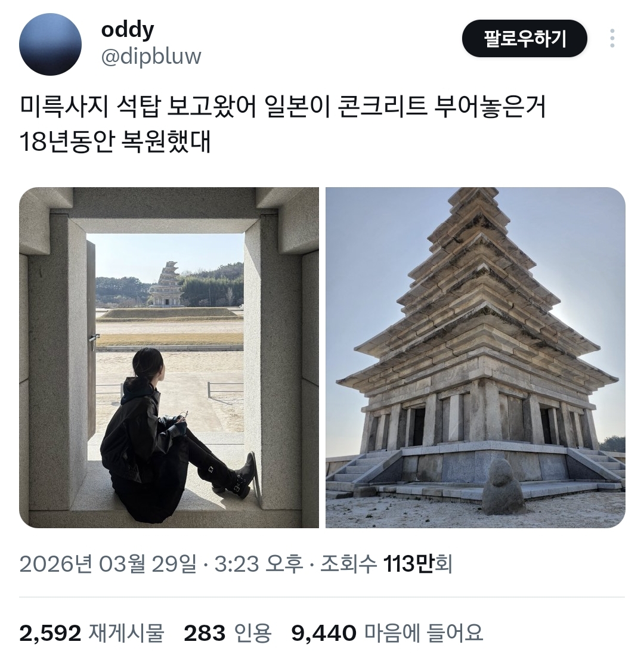Open the stone pagoda close-up photo
Screen dimensions: 644x654
(475, 358)
